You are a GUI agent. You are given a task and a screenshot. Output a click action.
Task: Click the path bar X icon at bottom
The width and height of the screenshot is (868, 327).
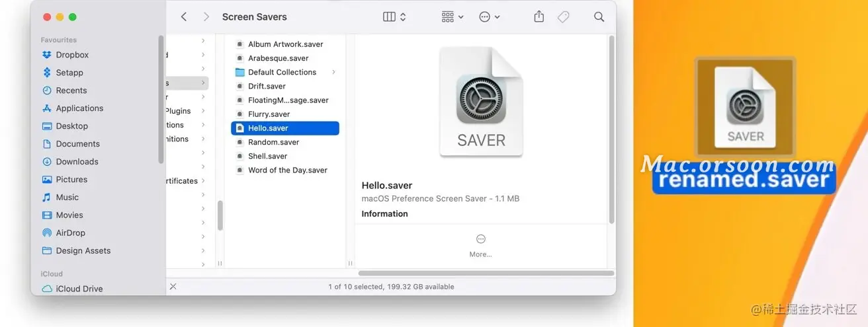pos(173,287)
